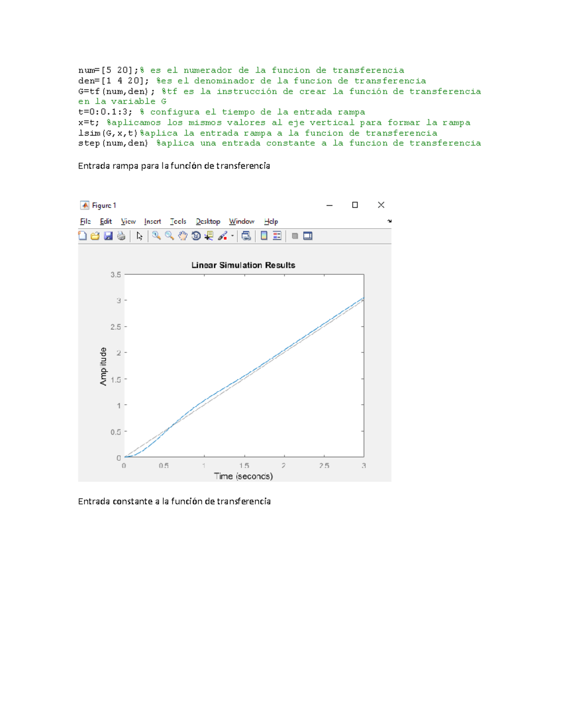Open the Tools menu

click(179, 221)
